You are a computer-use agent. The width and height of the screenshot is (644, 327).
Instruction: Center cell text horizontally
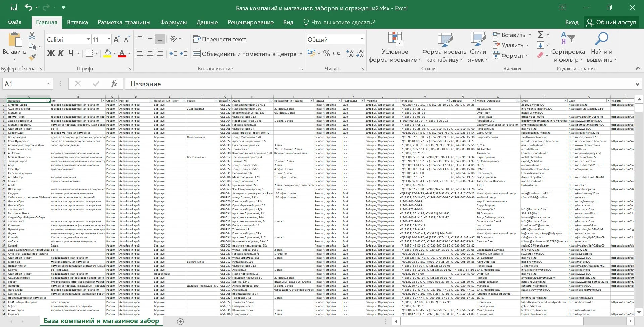pos(150,53)
